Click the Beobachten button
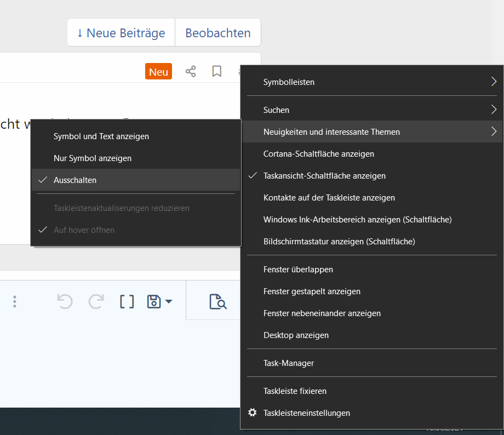Screen dimensions: 504x435 (218, 33)
